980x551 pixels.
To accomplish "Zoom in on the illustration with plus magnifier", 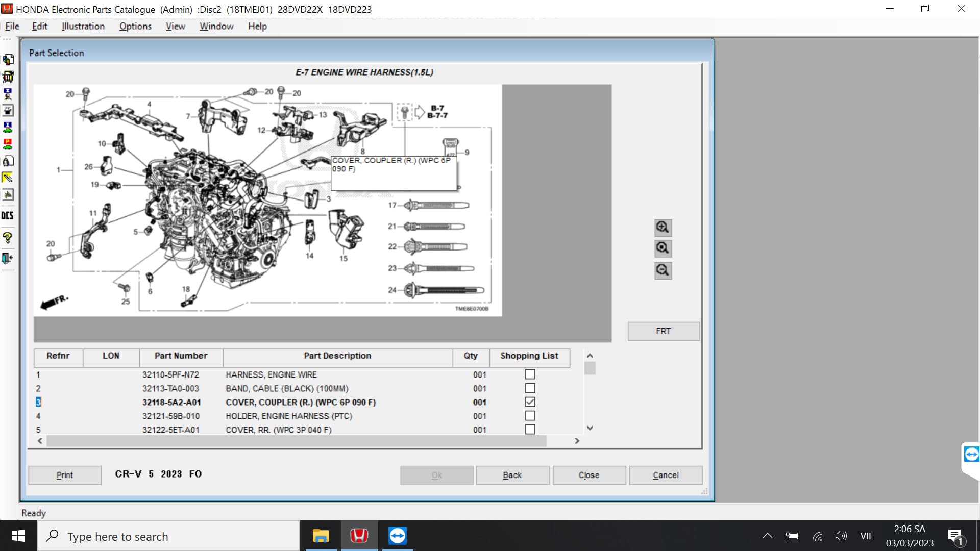I will coord(663,227).
